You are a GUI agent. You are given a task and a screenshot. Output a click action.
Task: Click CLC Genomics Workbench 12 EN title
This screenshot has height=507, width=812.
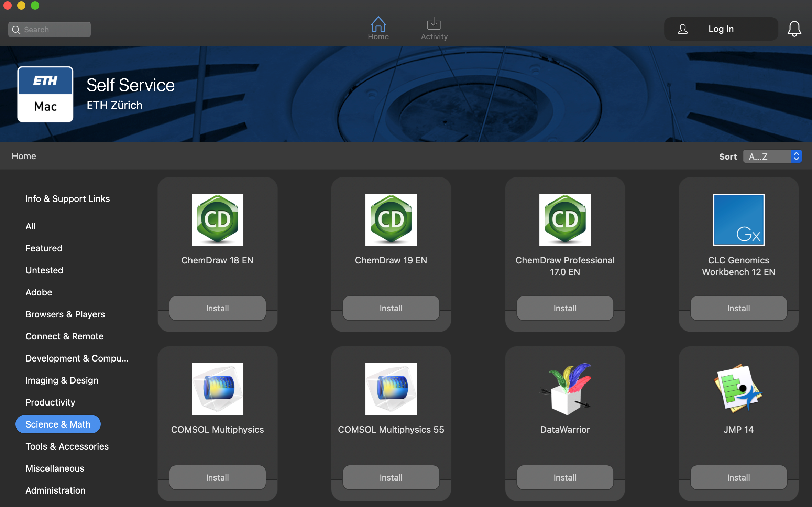pyautogui.click(x=739, y=266)
